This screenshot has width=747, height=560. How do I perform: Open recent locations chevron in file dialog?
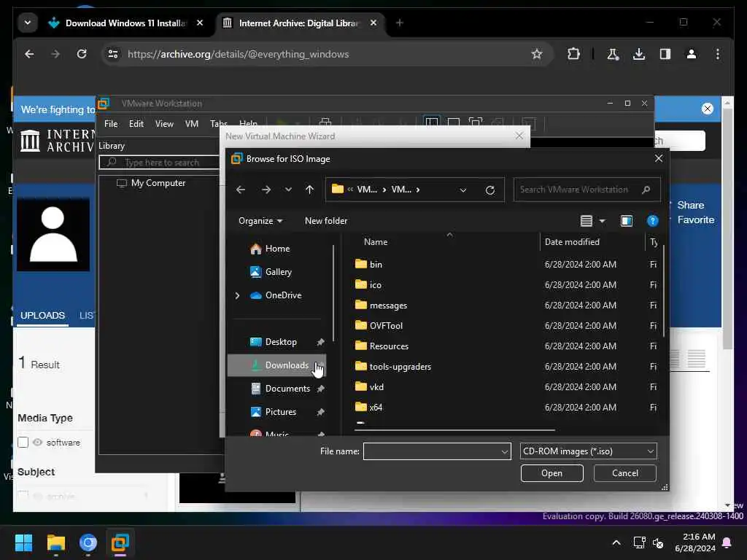pos(288,190)
